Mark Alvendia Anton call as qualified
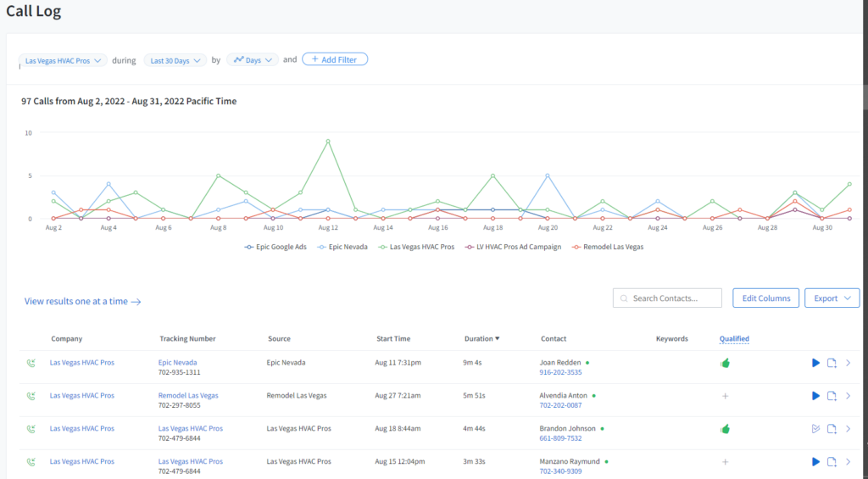Screen dimensions: 868x479 (x=725, y=396)
